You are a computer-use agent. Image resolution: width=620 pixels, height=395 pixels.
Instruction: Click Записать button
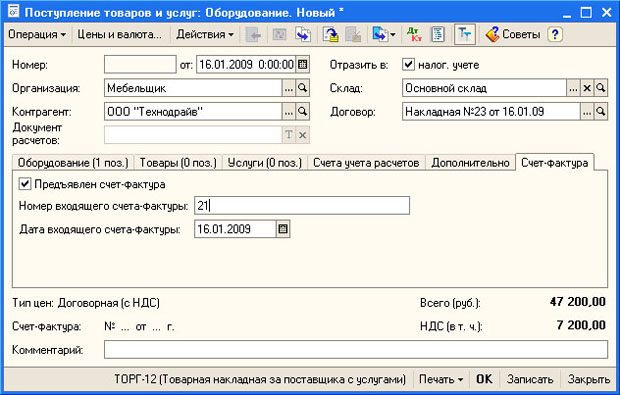tap(530, 379)
